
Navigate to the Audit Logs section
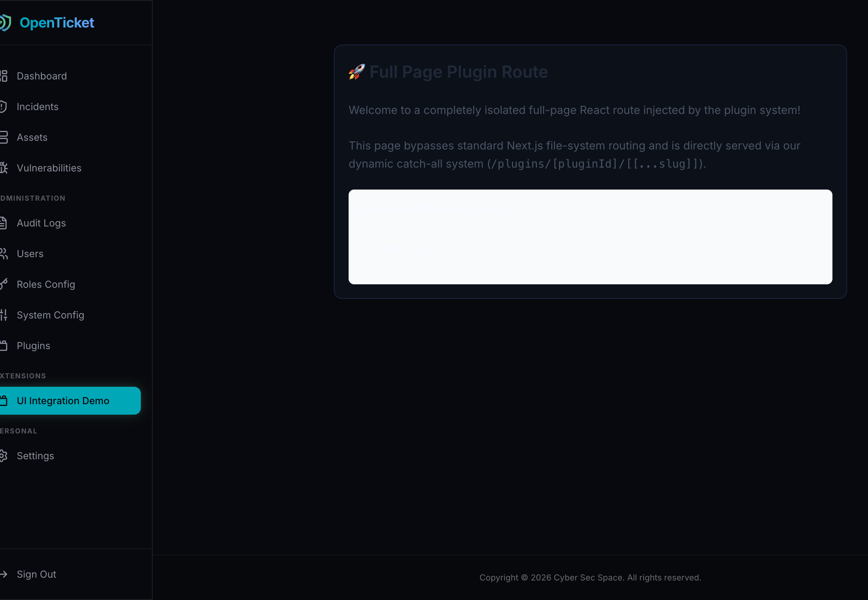tap(41, 223)
